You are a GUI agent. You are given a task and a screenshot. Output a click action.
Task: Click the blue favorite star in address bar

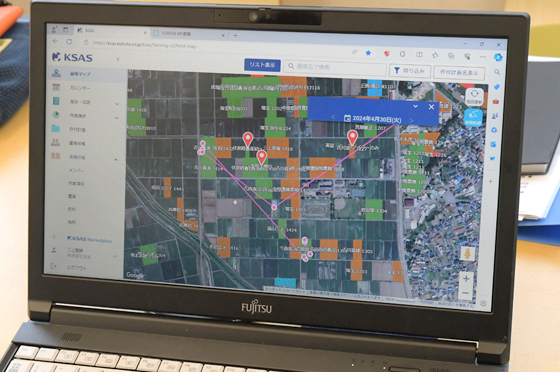(368, 53)
